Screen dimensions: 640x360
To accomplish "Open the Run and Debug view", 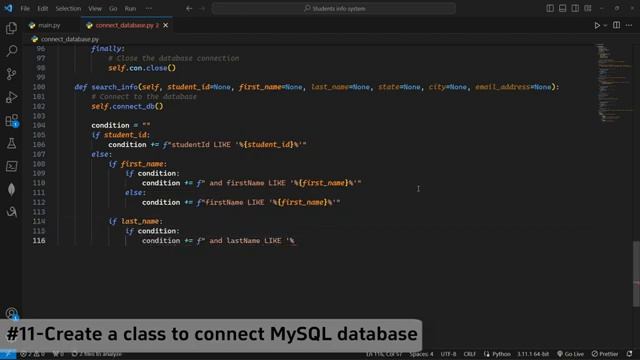I will (11, 97).
